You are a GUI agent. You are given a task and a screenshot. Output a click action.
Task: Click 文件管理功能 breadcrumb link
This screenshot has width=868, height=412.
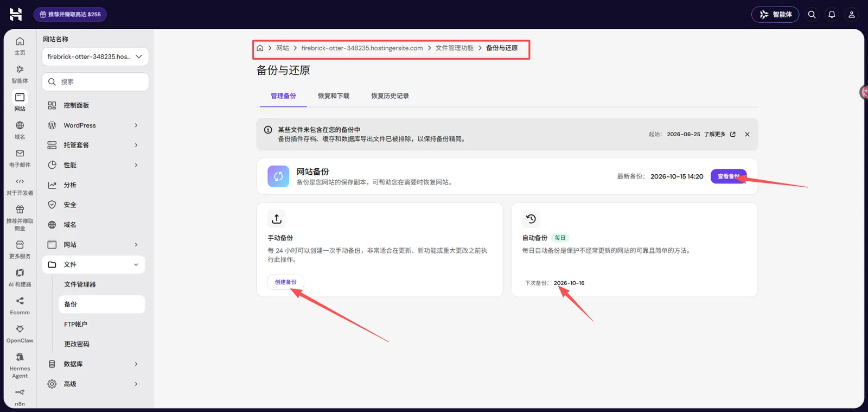point(455,48)
